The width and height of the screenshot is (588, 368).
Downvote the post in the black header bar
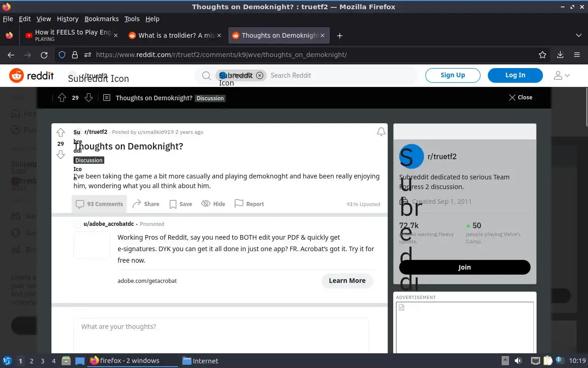pyautogui.click(x=89, y=98)
